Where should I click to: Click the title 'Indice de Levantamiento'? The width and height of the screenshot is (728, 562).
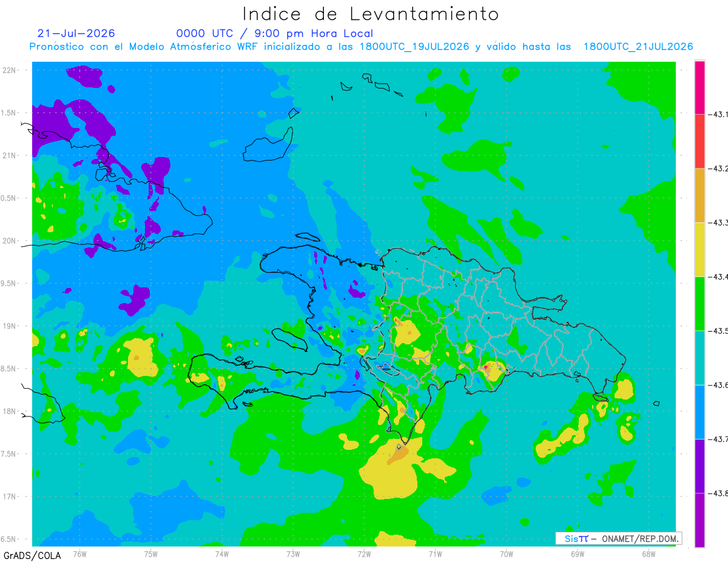(x=371, y=14)
